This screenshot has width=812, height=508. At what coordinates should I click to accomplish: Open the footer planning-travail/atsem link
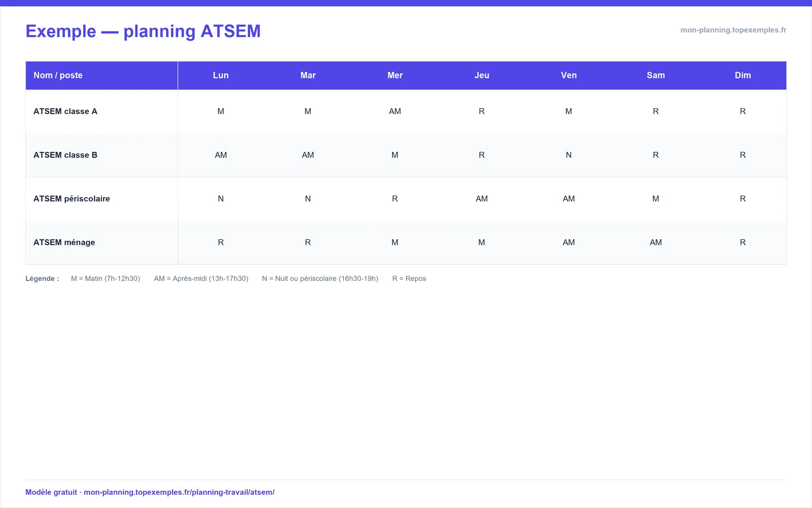(x=179, y=492)
